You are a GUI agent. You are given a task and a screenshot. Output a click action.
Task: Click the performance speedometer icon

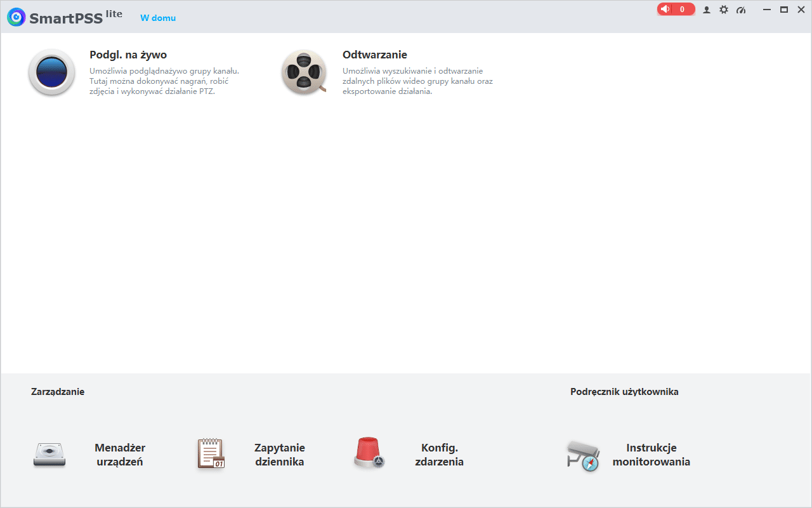741,10
